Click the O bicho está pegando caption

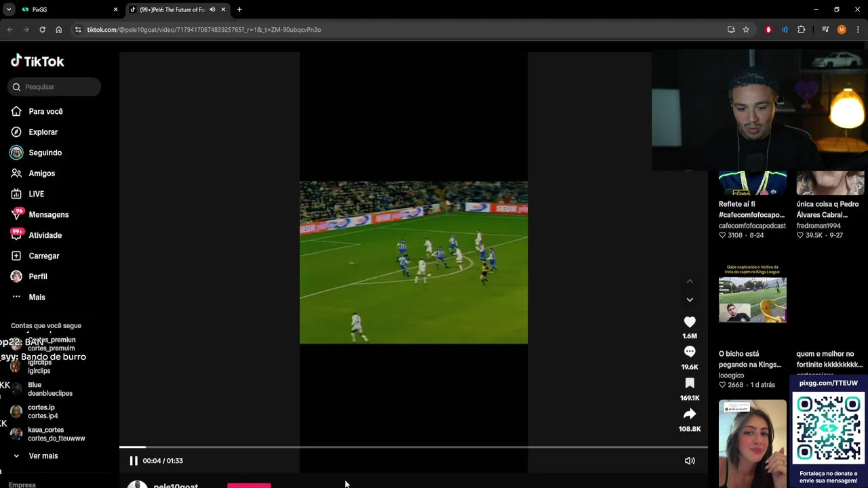coord(750,359)
